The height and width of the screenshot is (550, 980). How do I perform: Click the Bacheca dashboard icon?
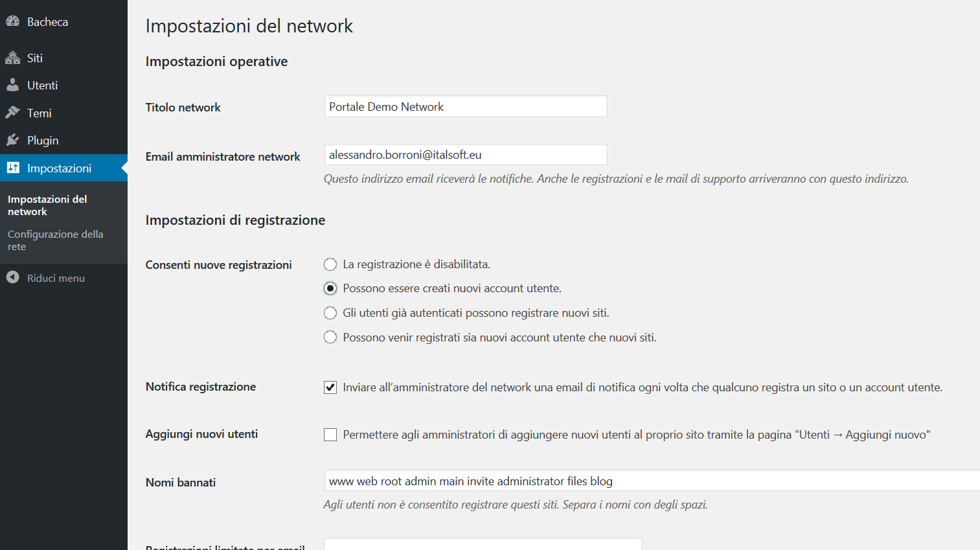[x=13, y=21]
